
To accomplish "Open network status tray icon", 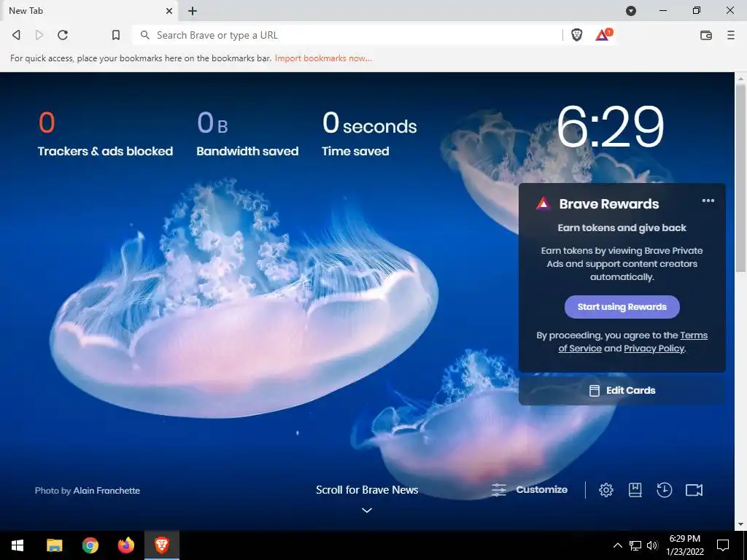I will pos(635,545).
